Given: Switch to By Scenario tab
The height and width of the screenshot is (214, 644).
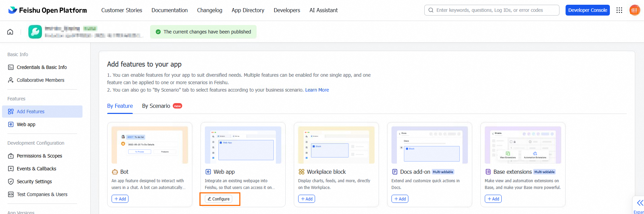Looking at the screenshot, I should click(156, 106).
